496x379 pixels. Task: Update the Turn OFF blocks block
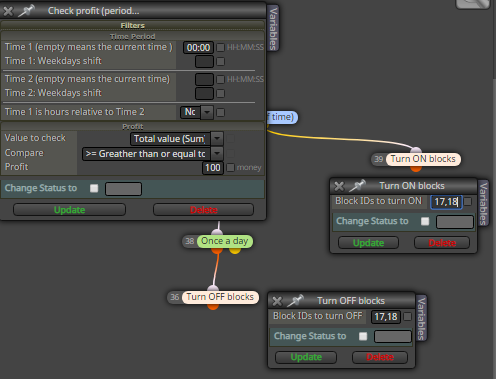[306, 357]
